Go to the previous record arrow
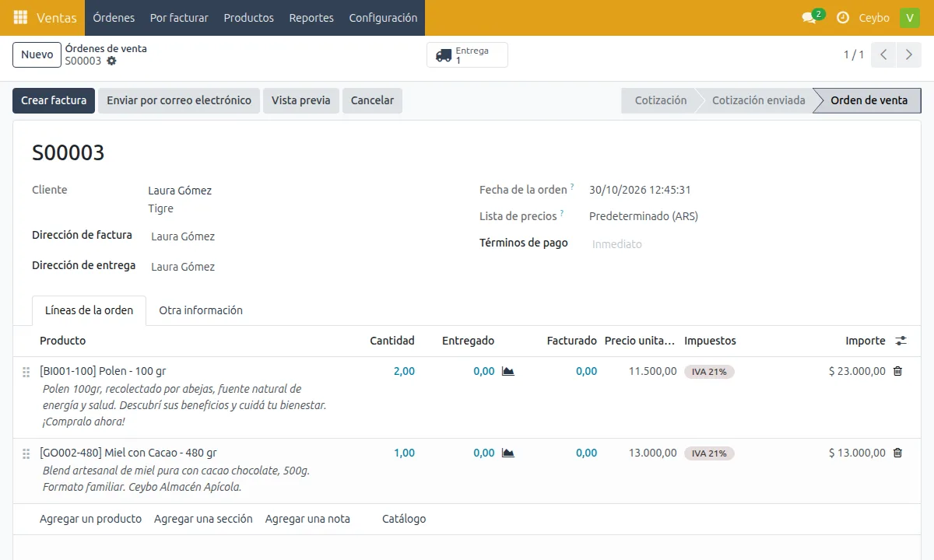The width and height of the screenshot is (934, 560). click(x=883, y=55)
